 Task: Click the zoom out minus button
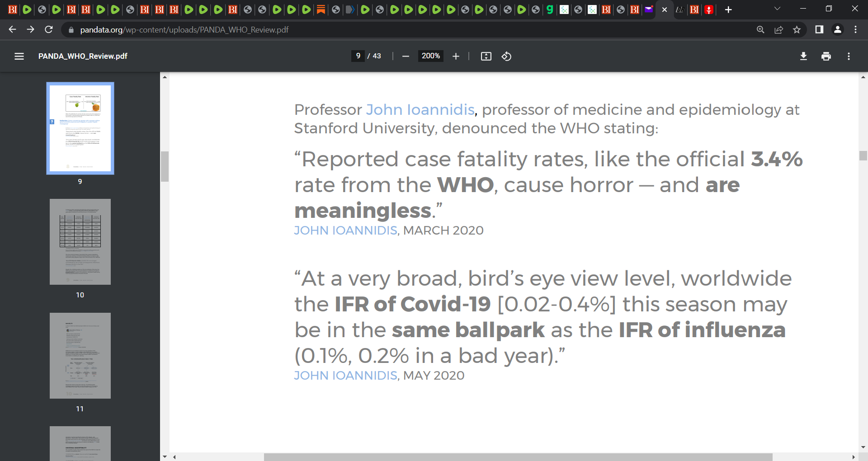point(406,56)
